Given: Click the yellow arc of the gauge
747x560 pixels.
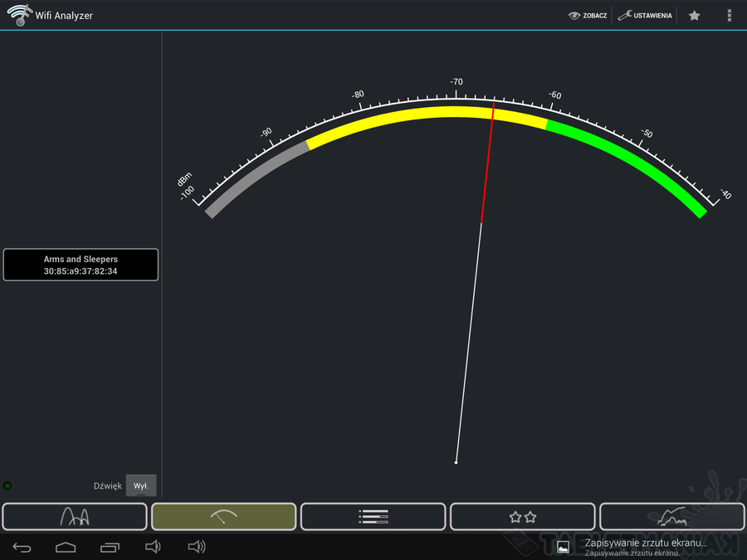Looking at the screenshot, I should tap(415, 114).
